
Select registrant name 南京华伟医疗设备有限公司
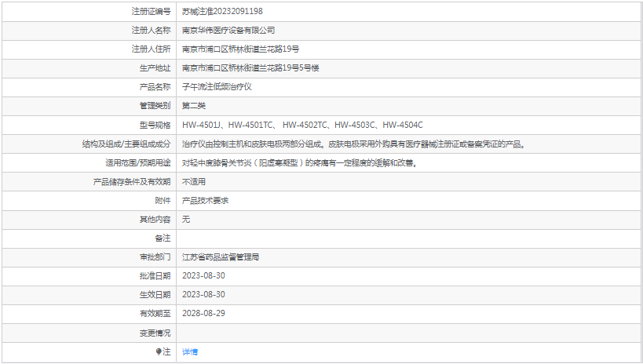(228, 31)
